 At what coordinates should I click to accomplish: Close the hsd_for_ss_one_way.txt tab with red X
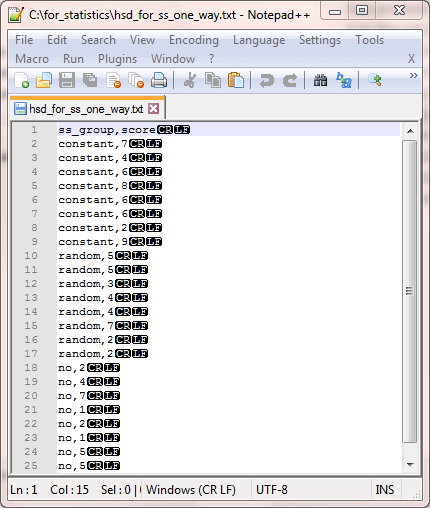pyautogui.click(x=154, y=108)
